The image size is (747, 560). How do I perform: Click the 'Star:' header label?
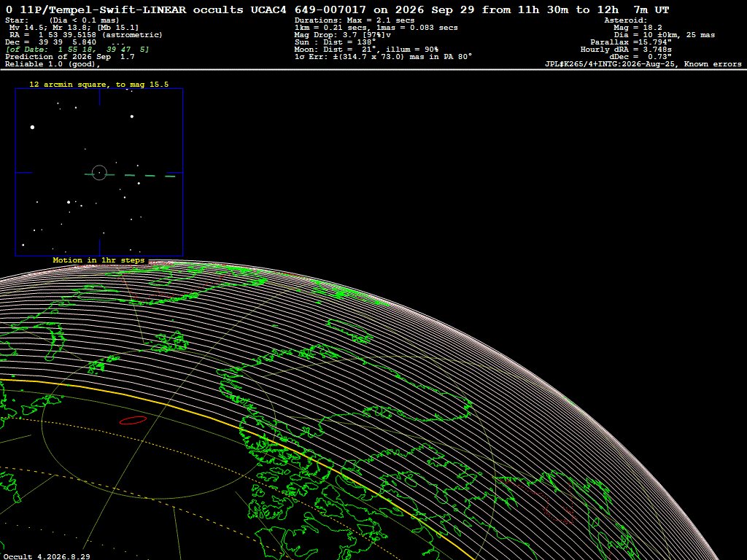pos(17,20)
